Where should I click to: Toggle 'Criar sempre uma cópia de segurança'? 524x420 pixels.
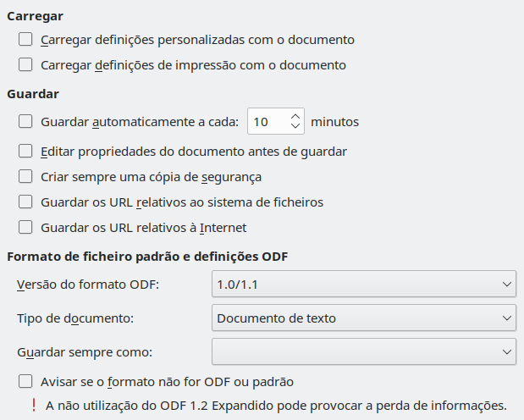(x=25, y=177)
